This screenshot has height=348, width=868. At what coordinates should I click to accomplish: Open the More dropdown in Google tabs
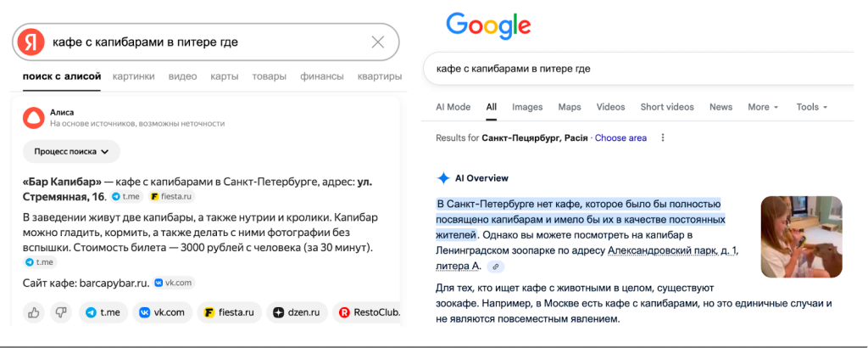click(x=763, y=107)
